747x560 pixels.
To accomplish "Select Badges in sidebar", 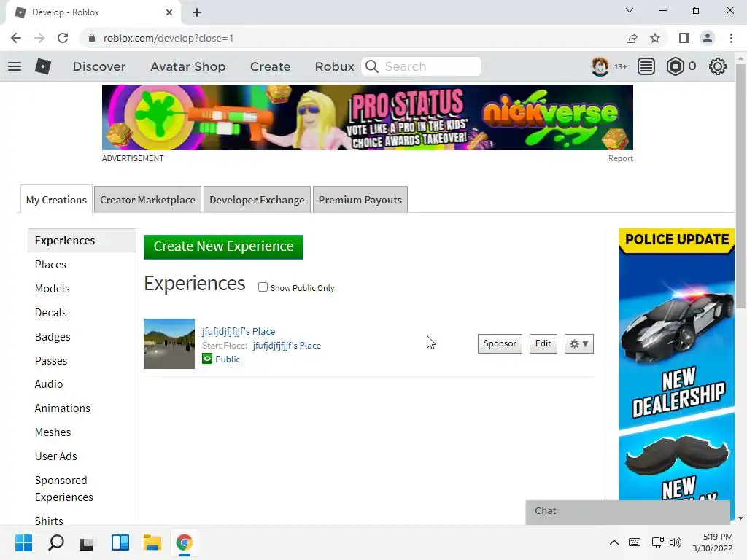I will (53, 337).
